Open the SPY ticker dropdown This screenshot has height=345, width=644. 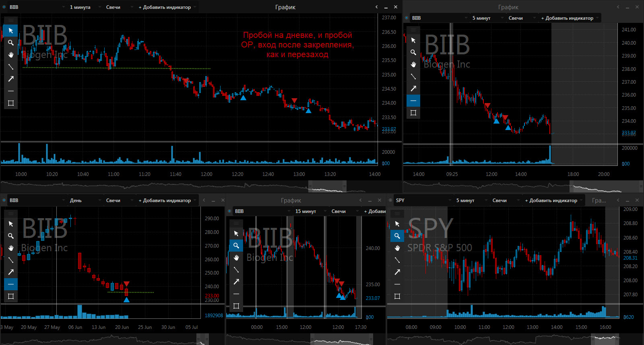tap(423, 200)
